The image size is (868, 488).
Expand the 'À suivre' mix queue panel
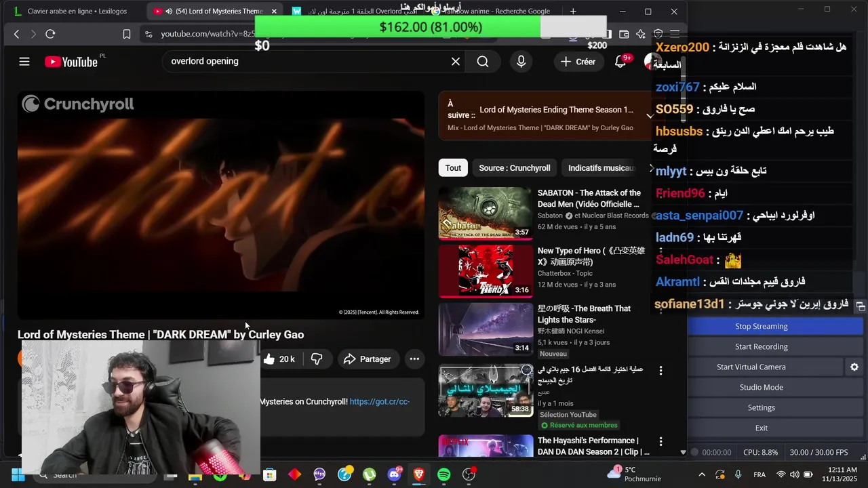tap(650, 116)
